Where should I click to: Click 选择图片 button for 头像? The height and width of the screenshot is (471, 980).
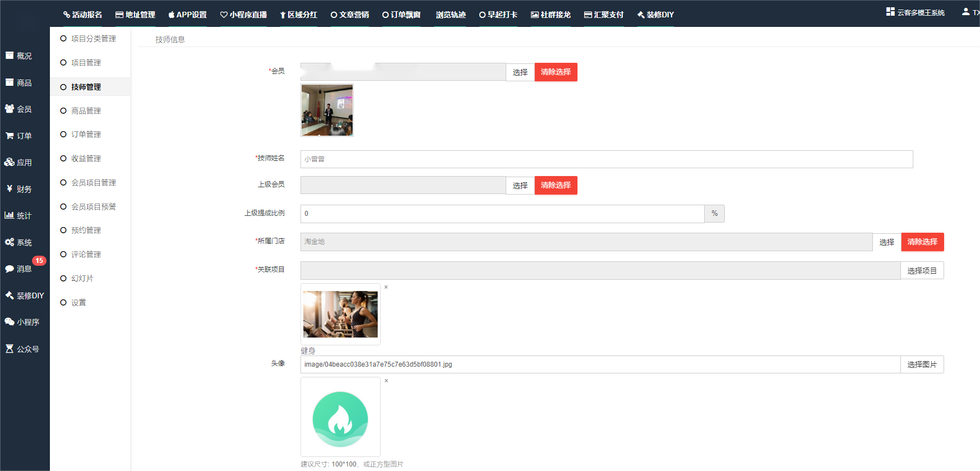[922, 364]
